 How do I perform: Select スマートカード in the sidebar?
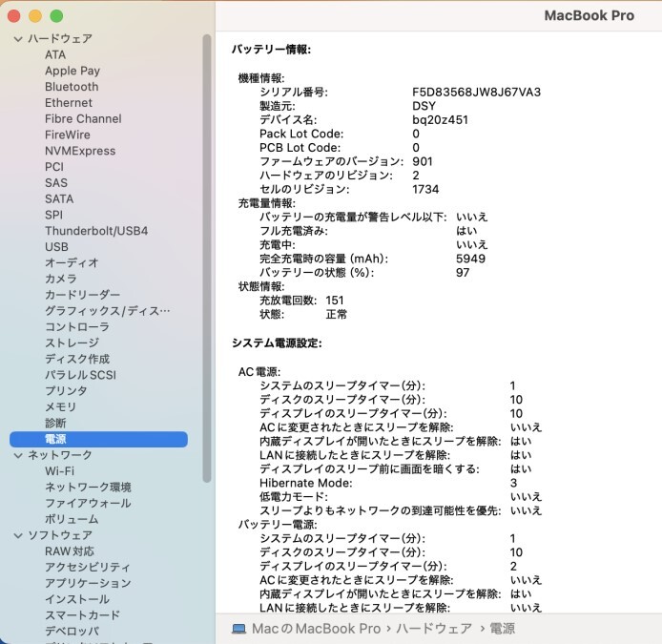coord(82,615)
